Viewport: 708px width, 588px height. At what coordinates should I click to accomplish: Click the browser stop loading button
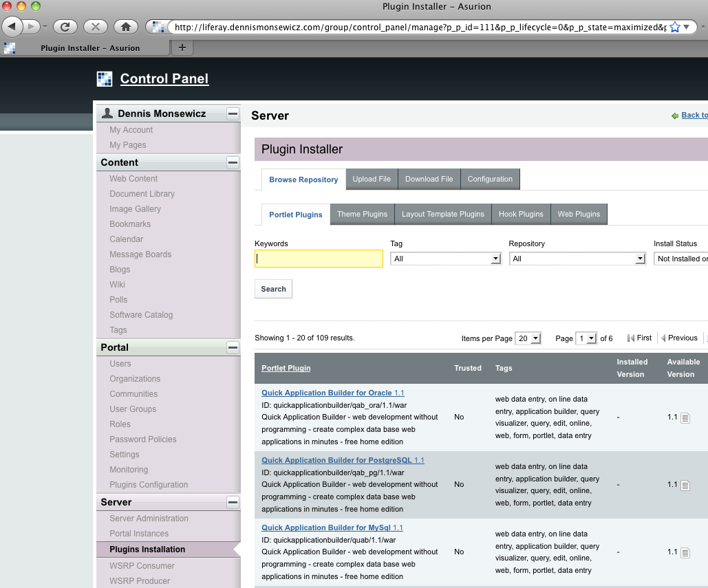tap(95, 27)
